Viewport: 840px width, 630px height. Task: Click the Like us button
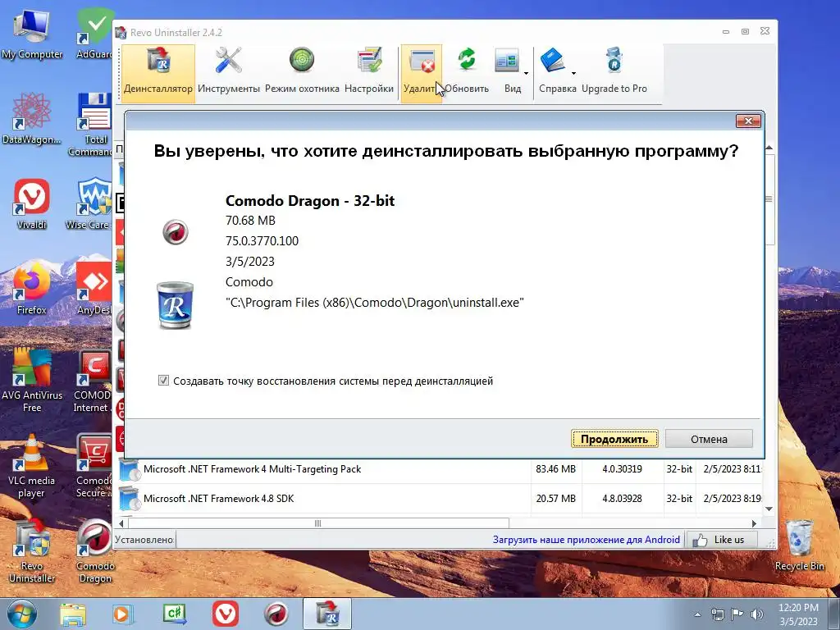722,540
